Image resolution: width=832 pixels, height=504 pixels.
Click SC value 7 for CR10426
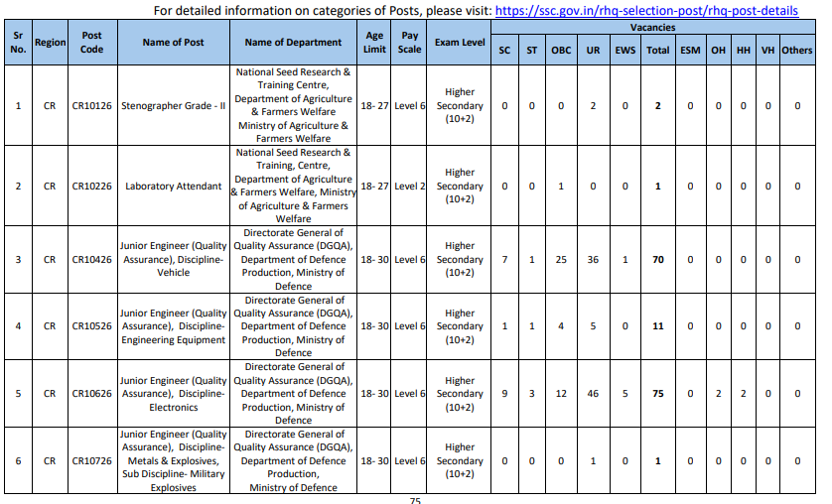504,260
